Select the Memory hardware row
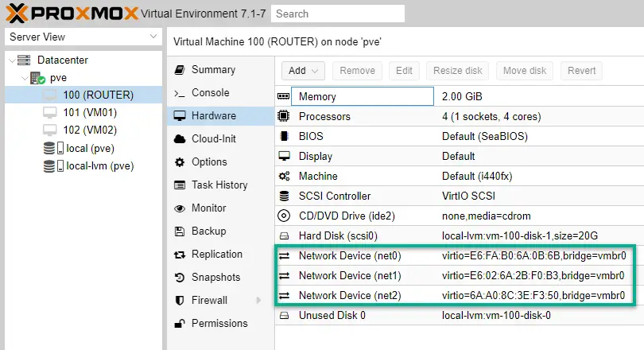This screenshot has width=644, height=350. coord(460,96)
